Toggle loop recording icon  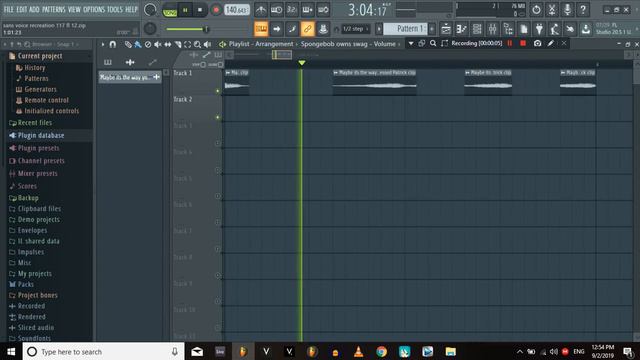click(x=323, y=9)
